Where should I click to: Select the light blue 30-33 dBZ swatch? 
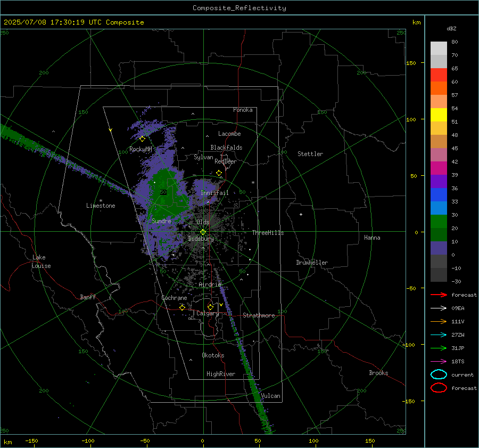coord(439,208)
